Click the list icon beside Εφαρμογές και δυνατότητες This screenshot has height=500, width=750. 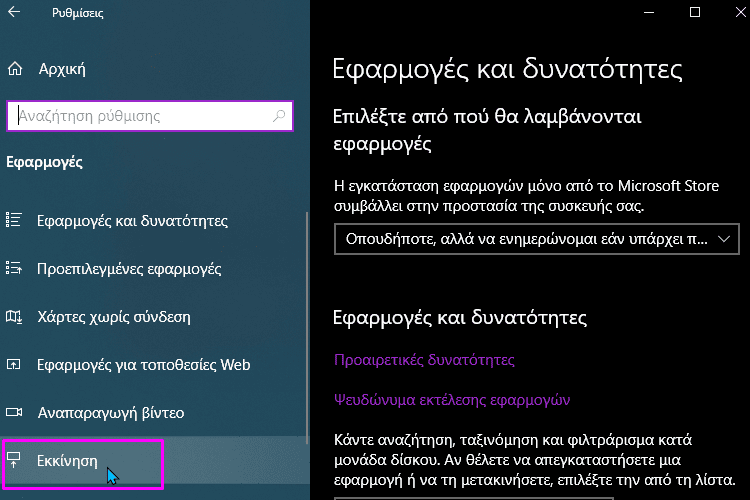point(13,220)
